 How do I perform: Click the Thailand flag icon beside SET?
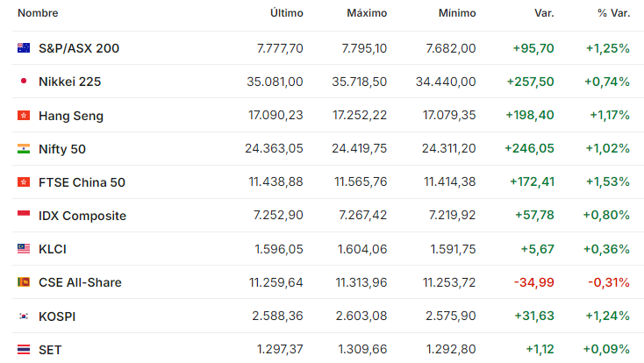pos(24,350)
